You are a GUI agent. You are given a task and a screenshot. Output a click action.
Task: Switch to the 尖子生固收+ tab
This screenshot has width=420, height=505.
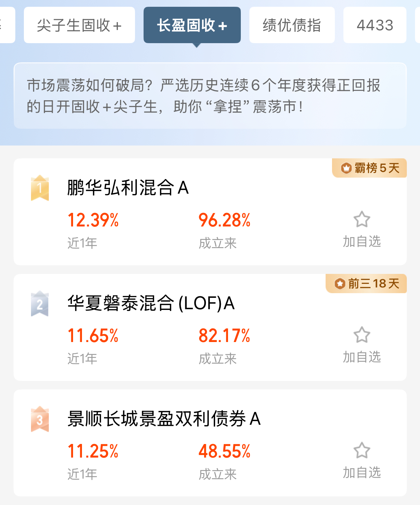pyautogui.click(x=79, y=25)
